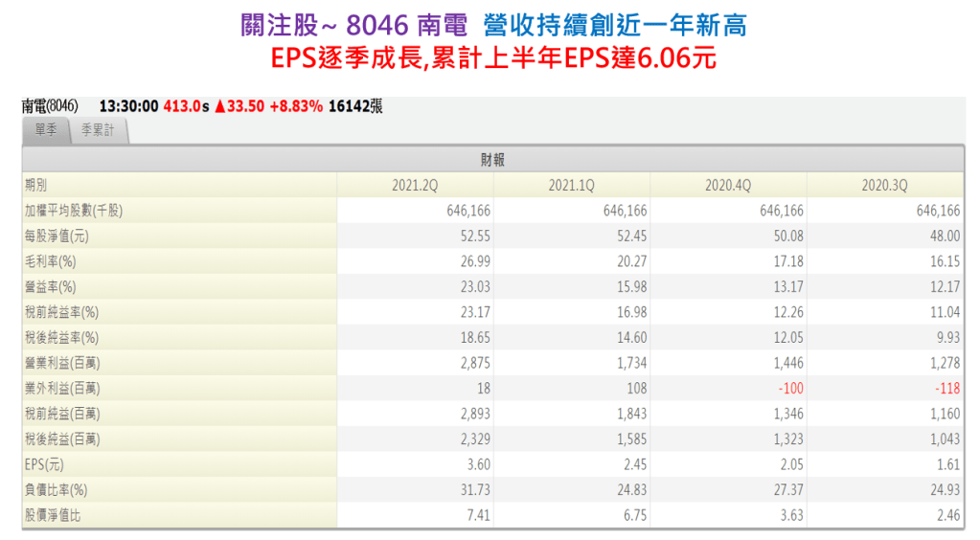Select the 2021.1Q column header
Image resolution: width=980 pixels, height=540 pixels.
[572, 186]
